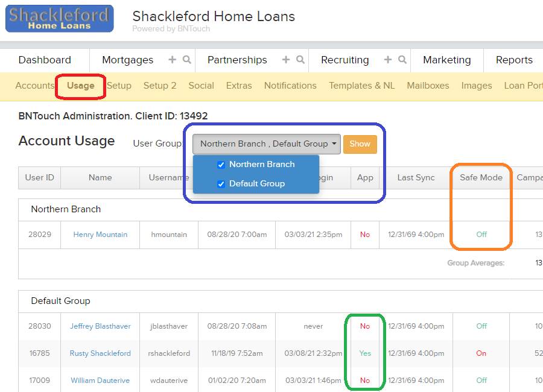
Task: Switch to the Usage tab
Action: pyautogui.click(x=81, y=86)
